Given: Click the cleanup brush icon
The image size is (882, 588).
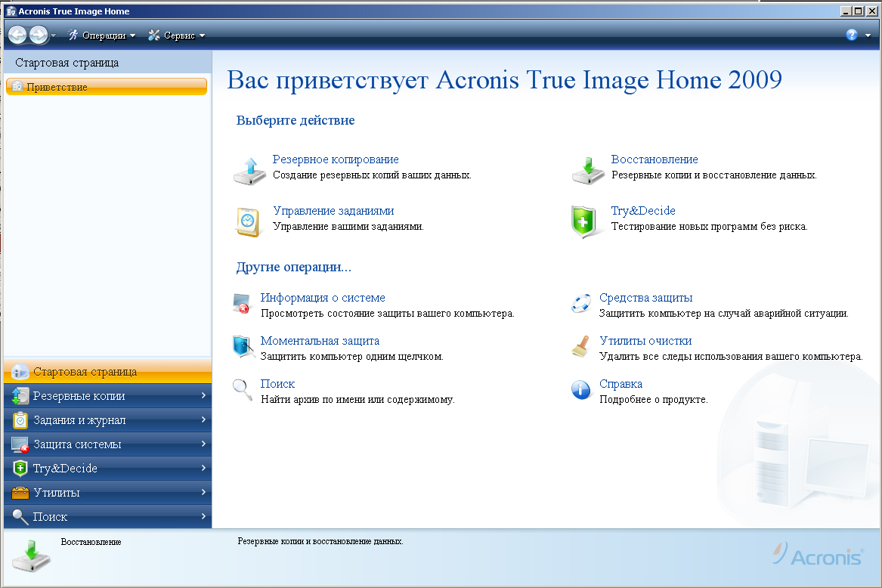Looking at the screenshot, I should pos(581,346).
